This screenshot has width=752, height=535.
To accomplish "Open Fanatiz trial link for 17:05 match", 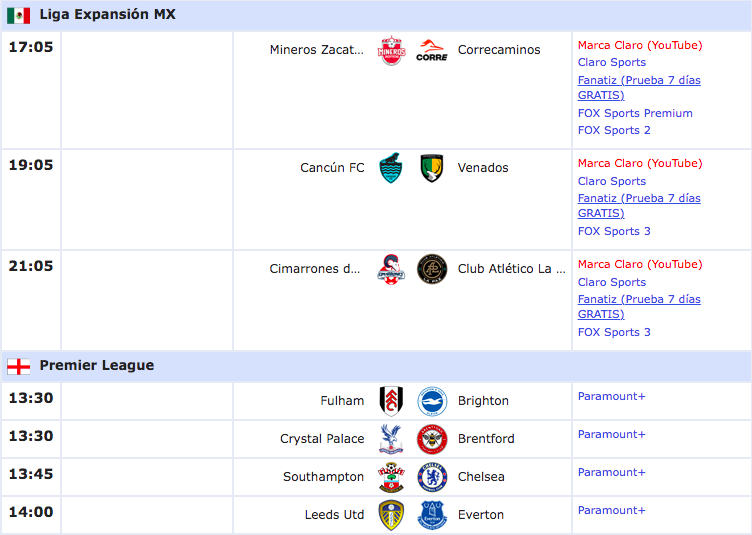I will click(x=639, y=88).
